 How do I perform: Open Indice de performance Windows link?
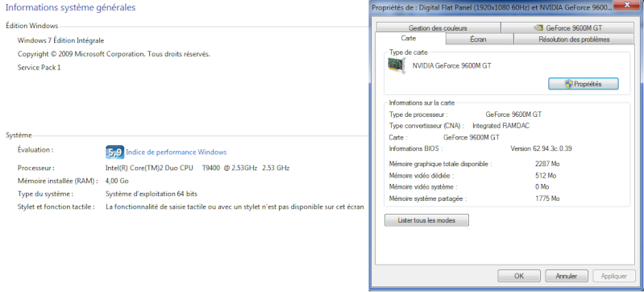(x=177, y=152)
